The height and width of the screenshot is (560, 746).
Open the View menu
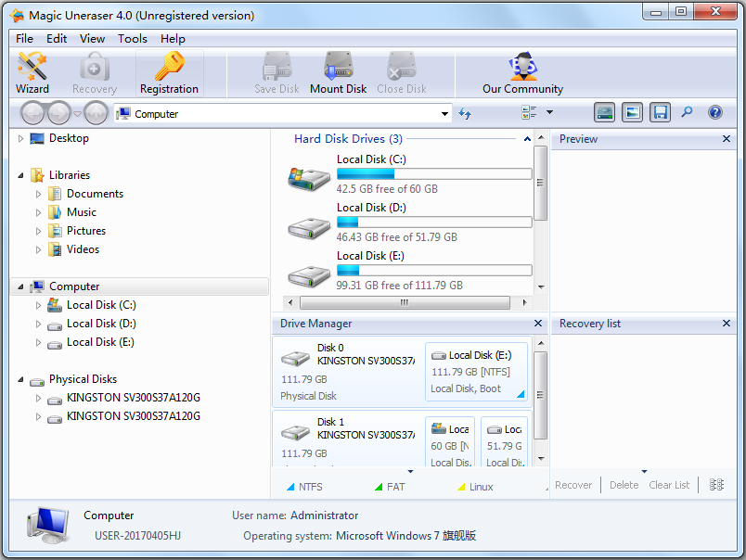coord(92,39)
